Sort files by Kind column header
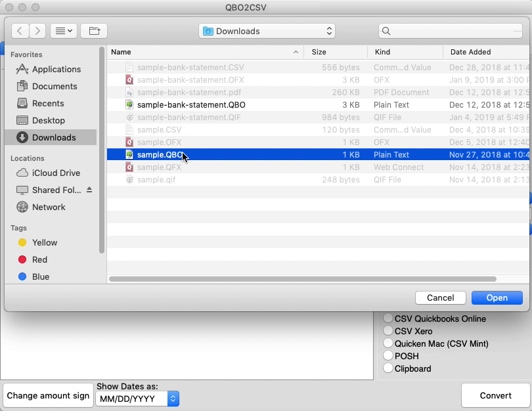 (405, 52)
